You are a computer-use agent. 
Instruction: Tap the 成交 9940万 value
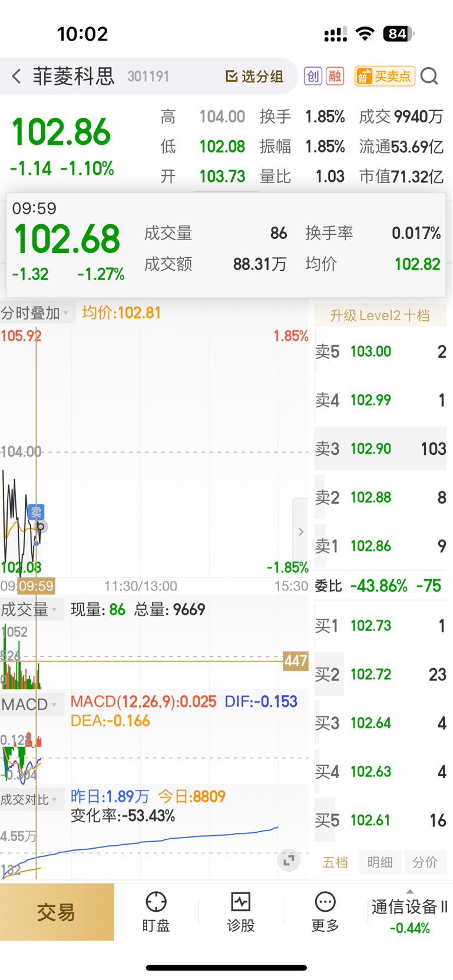point(401,117)
